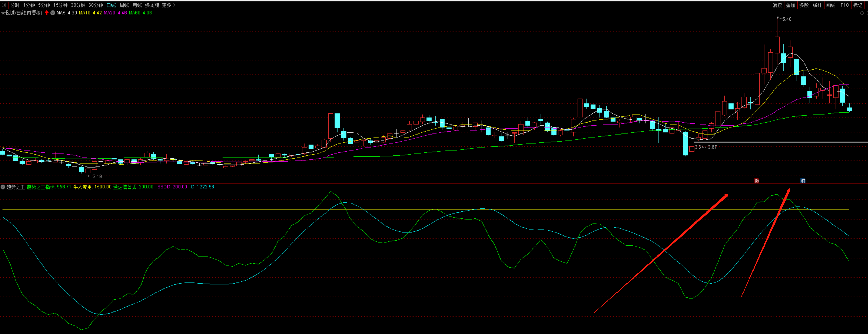Switch to 分时 view
This screenshot has width=868, height=334.
point(15,5)
